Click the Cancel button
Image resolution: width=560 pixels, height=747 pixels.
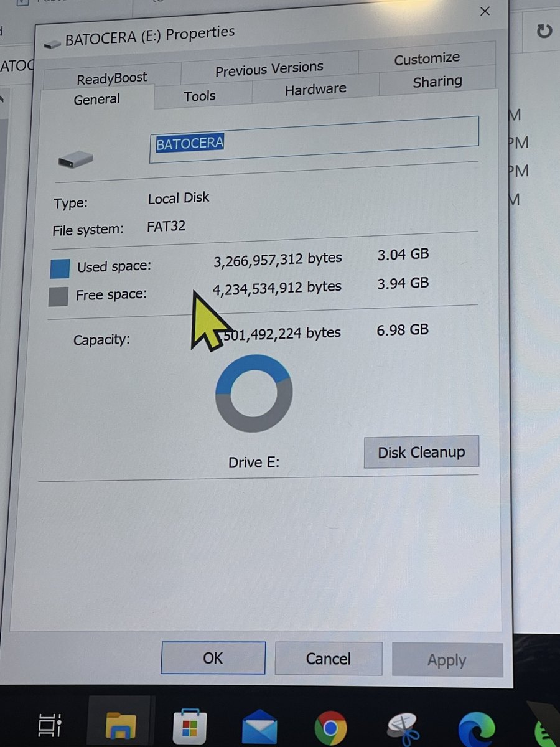[x=328, y=659]
